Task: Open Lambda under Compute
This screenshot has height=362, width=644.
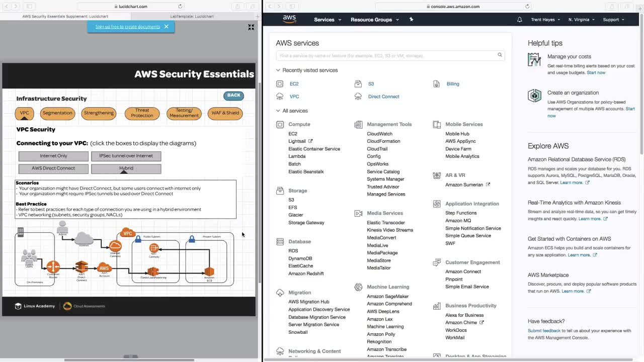Action: coord(297,156)
